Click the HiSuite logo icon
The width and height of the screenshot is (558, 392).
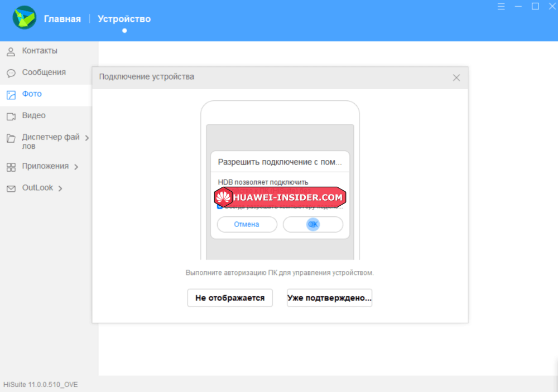click(x=25, y=18)
